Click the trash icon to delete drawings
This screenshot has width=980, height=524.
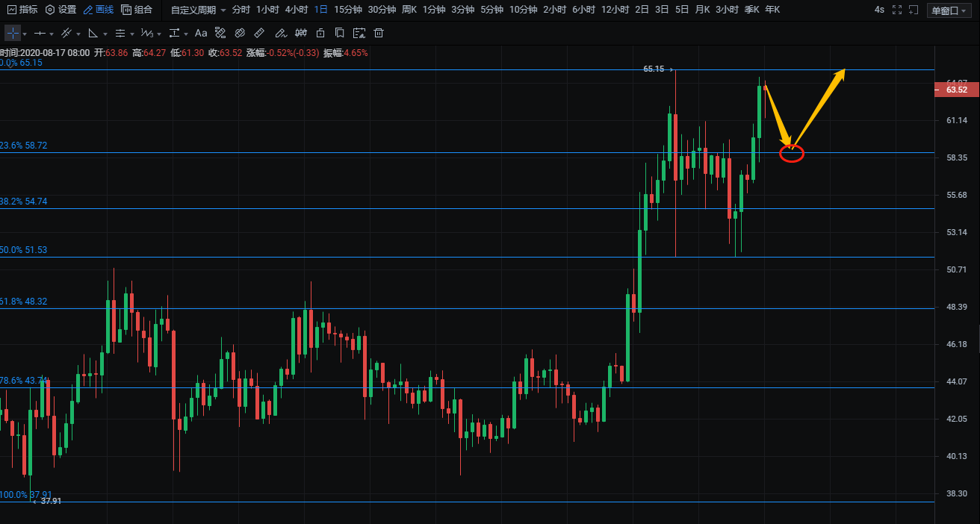tap(379, 34)
